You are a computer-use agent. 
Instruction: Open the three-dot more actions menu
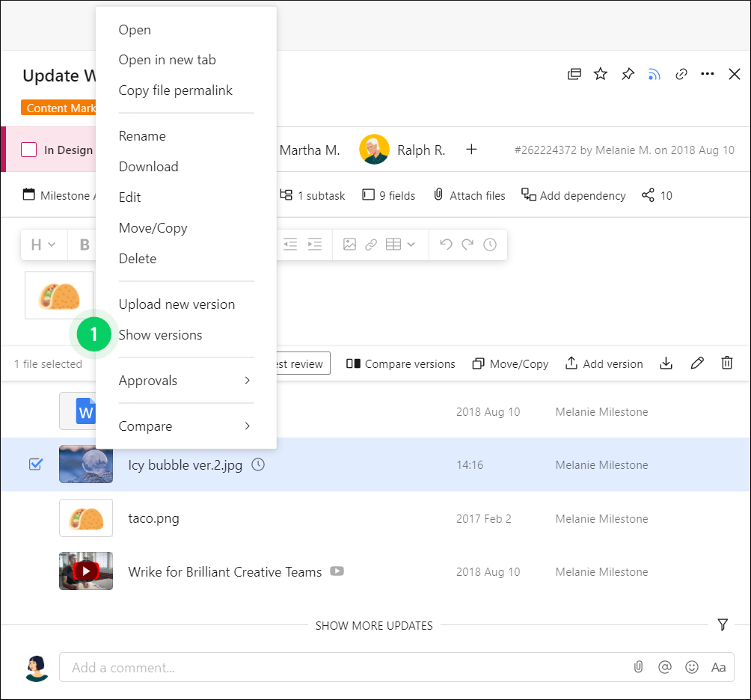tap(708, 74)
